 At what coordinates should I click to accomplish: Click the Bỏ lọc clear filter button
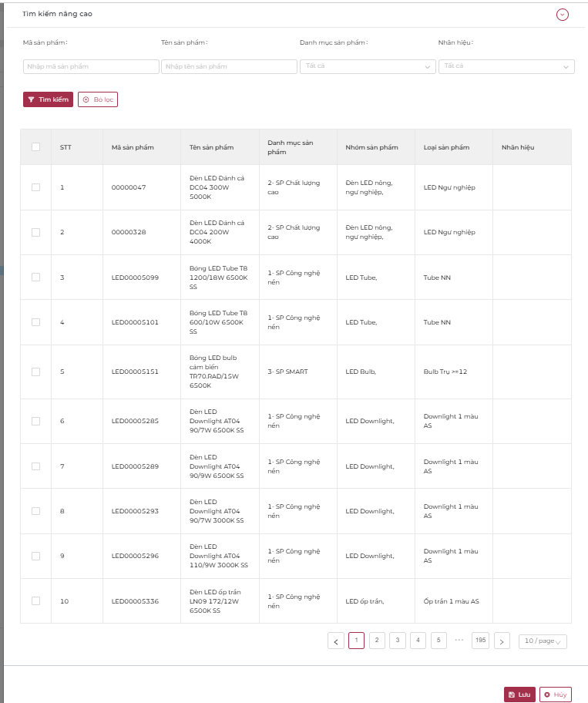pyautogui.click(x=98, y=99)
